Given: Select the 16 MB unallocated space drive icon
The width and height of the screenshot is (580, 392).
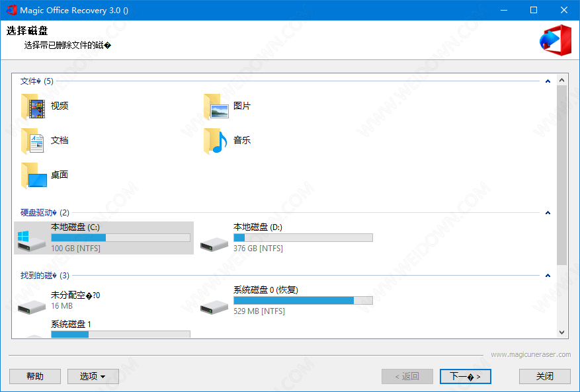Looking at the screenshot, I should (32, 307).
